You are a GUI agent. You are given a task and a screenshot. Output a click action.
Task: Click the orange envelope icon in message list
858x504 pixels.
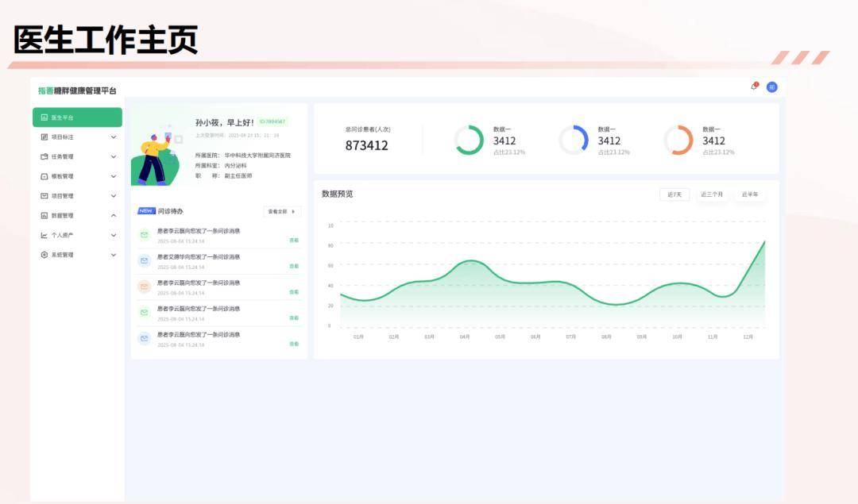click(145, 287)
